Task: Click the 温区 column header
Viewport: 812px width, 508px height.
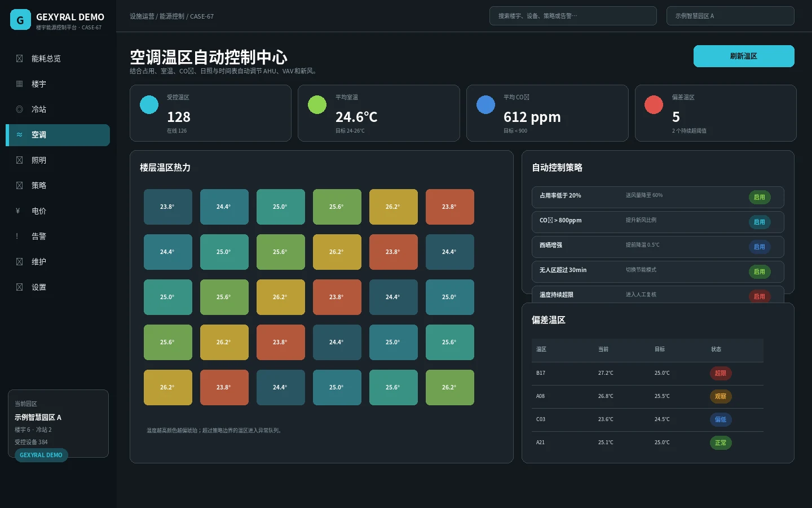Action: tap(541, 349)
